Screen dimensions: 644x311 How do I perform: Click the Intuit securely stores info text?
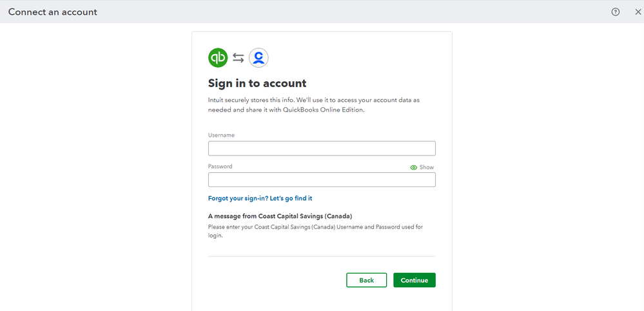click(x=314, y=105)
